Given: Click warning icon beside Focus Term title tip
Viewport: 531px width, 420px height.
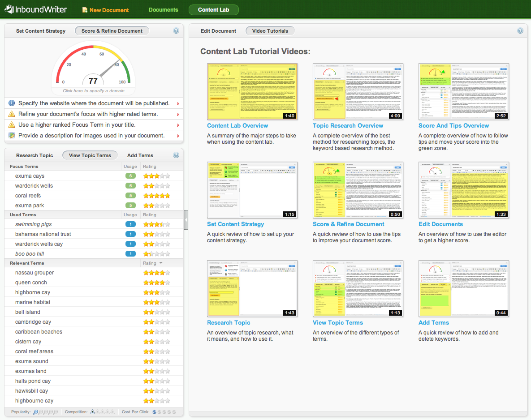Looking at the screenshot, I should pos(12,125).
